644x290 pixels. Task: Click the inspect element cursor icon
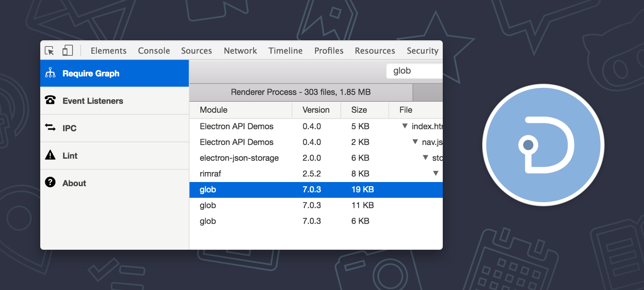[50, 51]
